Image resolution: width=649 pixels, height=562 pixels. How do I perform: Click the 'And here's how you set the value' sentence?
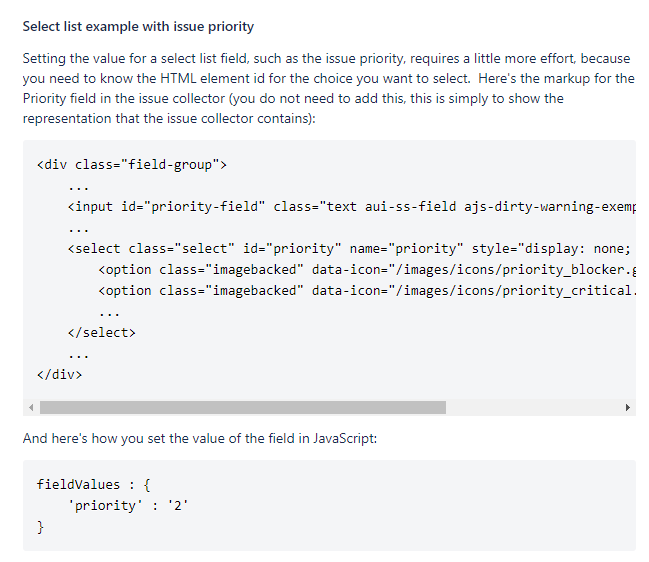pos(200,438)
